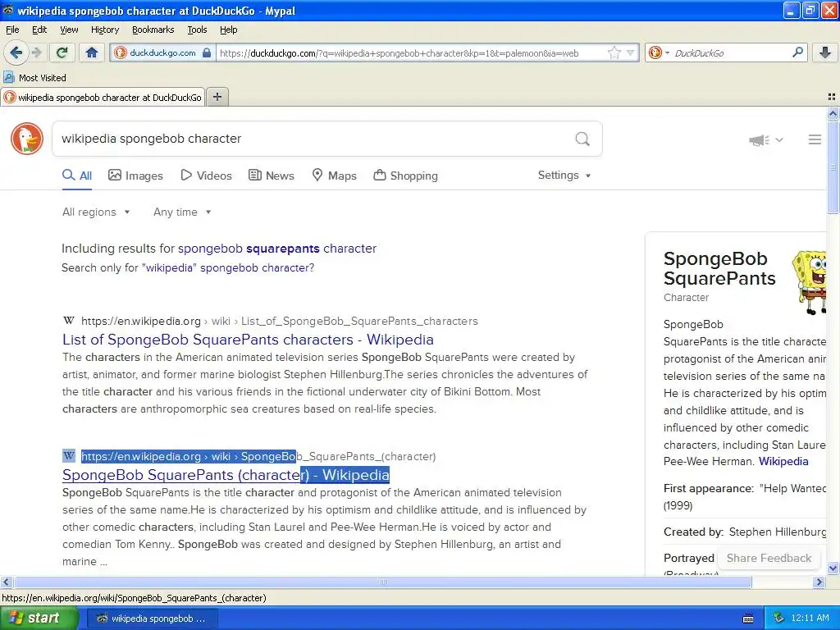This screenshot has width=840, height=630.
Task: Open the Most Visited bookmarks folder
Action: coord(35,78)
